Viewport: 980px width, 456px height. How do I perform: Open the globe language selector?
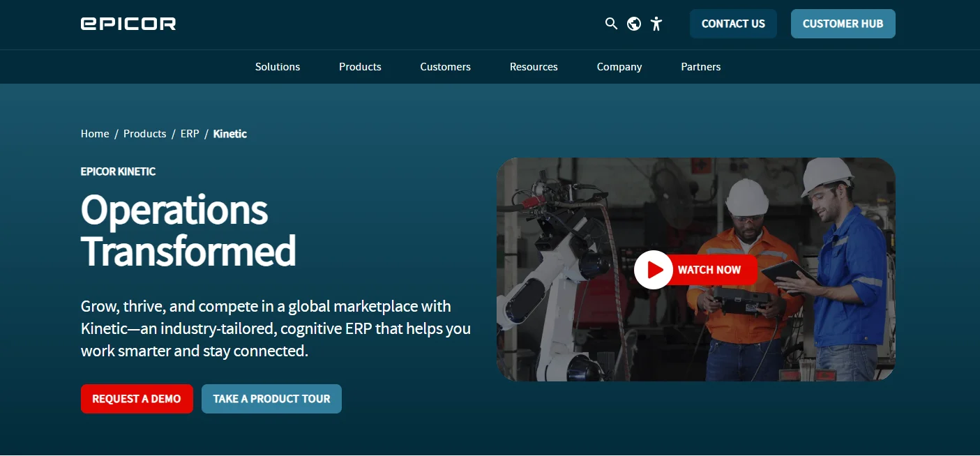[634, 24]
